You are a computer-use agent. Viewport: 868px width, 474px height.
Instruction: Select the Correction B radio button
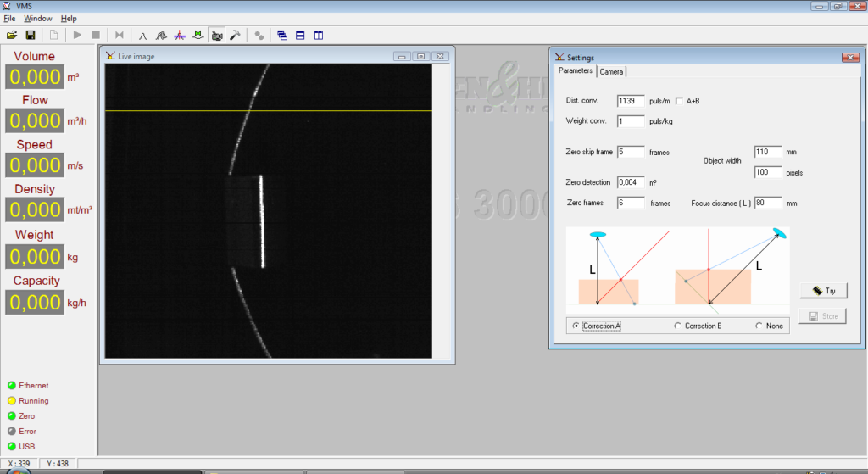coord(677,326)
